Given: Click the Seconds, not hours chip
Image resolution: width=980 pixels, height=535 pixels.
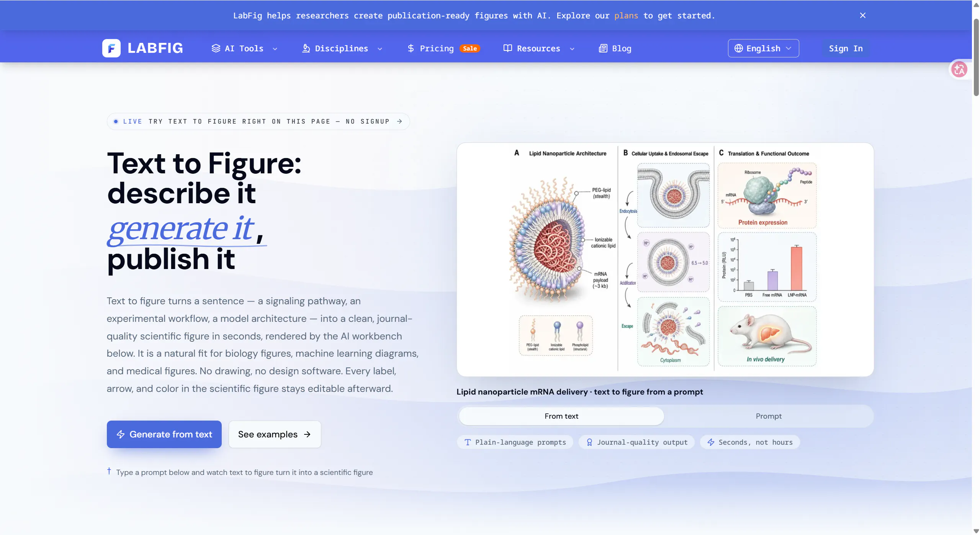Looking at the screenshot, I should 750,442.
